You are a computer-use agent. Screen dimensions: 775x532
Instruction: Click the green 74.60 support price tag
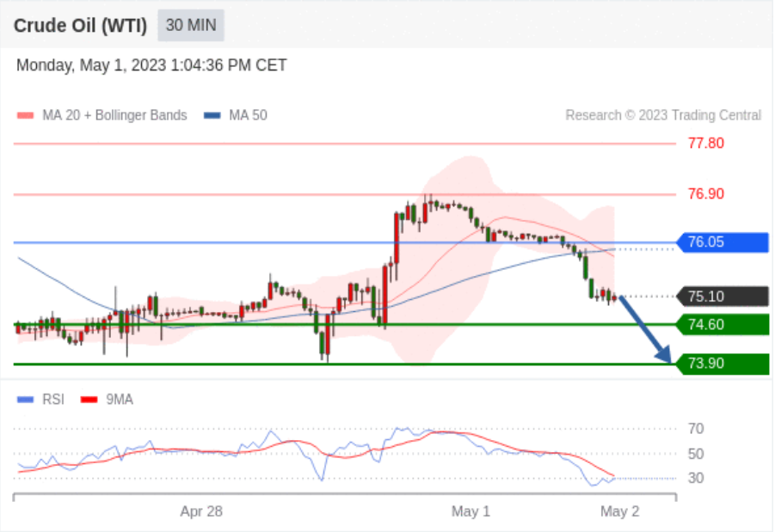pos(723,325)
